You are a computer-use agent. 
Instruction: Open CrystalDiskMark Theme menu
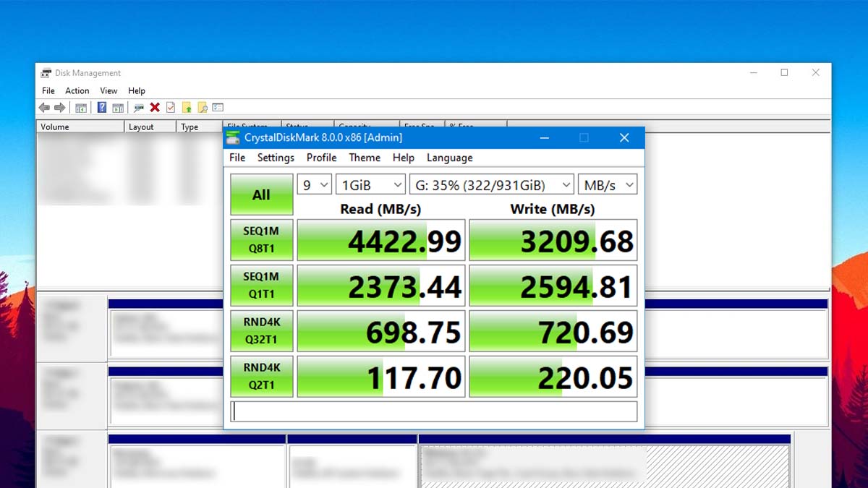[x=365, y=158]
